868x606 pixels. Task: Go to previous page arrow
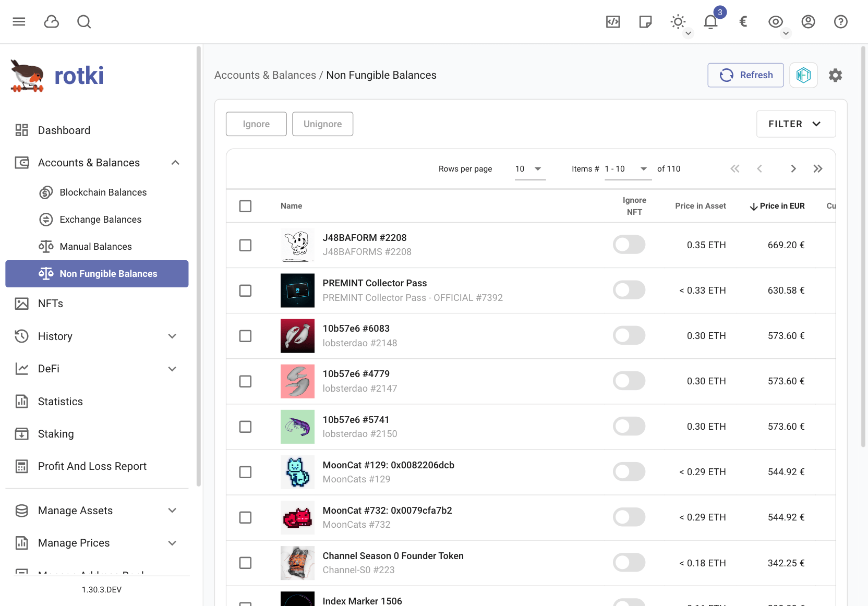[759, 168]
